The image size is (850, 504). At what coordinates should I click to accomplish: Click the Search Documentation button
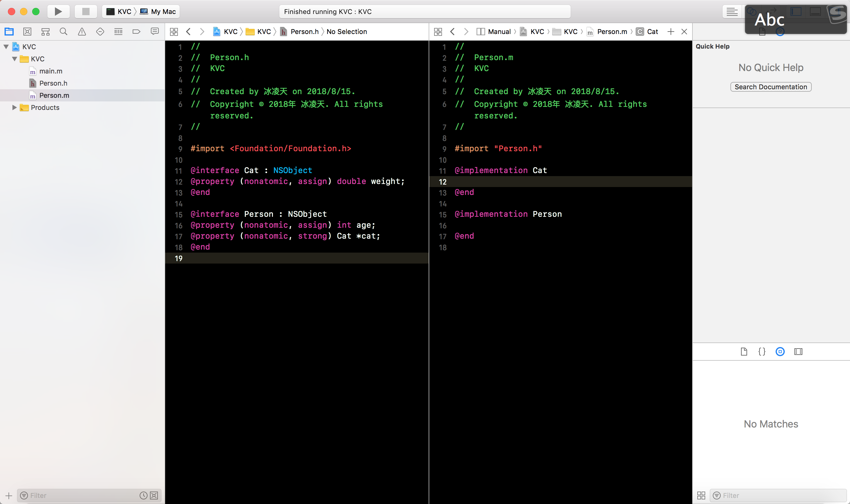click(770, 87)
